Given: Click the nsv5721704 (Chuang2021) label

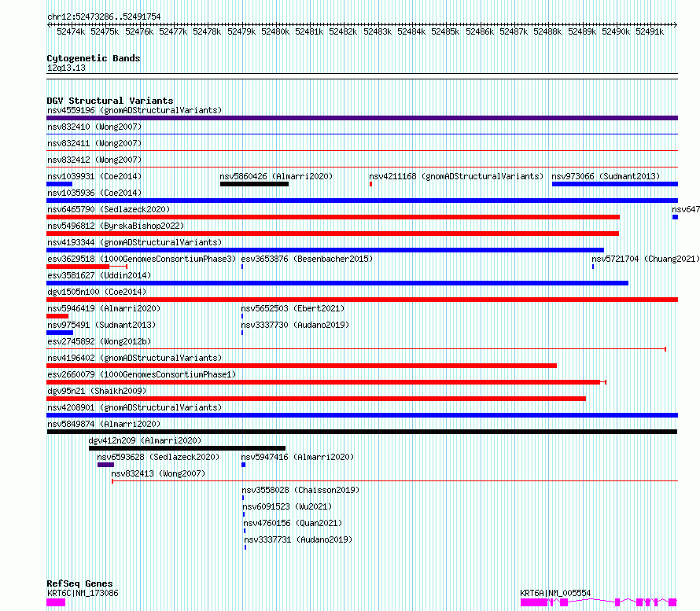Looking at the screenshot, I should (x=646, y=259).
